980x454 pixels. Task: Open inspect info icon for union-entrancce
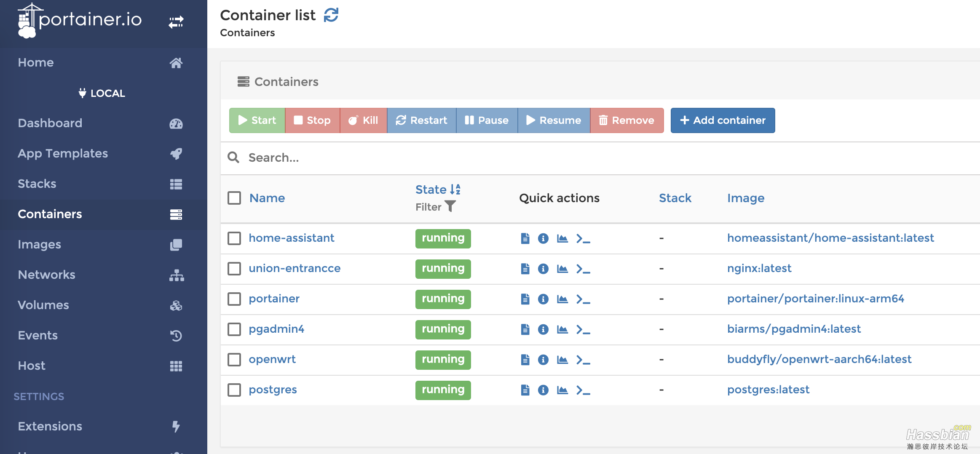click(543, 269)
